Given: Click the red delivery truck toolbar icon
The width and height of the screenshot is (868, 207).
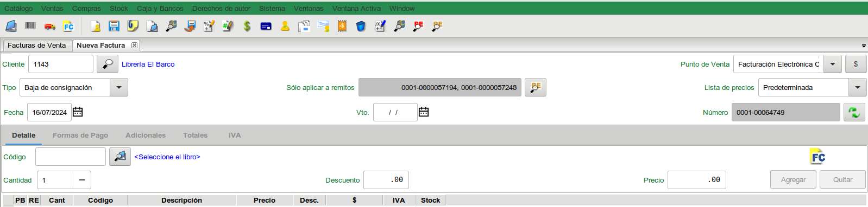Looking at the screenshot, I should pyautogui.click(x=50, y=26).
